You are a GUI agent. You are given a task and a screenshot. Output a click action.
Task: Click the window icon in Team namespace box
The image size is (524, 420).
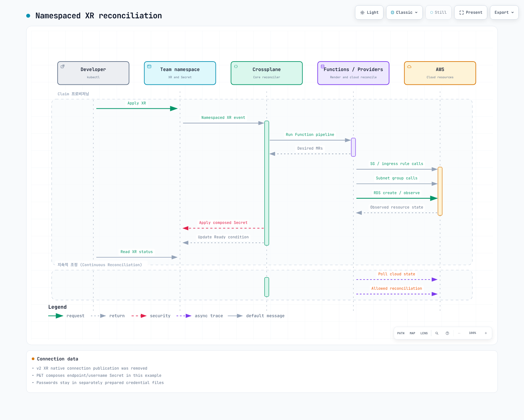149,66
